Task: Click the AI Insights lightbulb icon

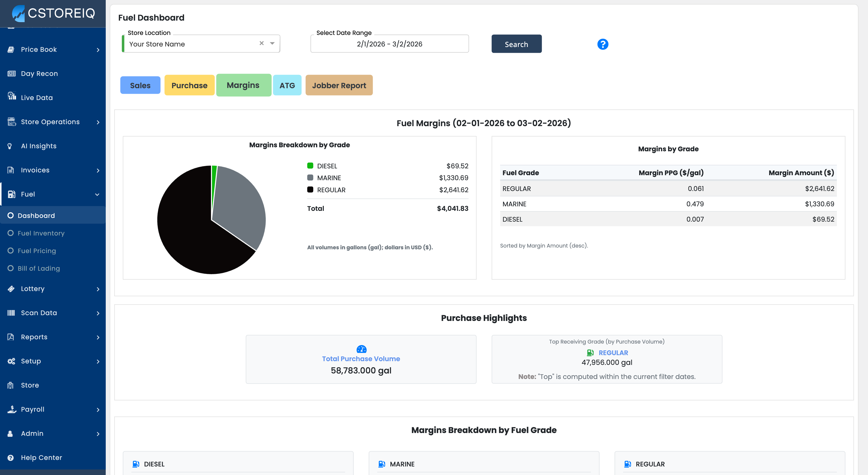Action: (x=10, y=146)
